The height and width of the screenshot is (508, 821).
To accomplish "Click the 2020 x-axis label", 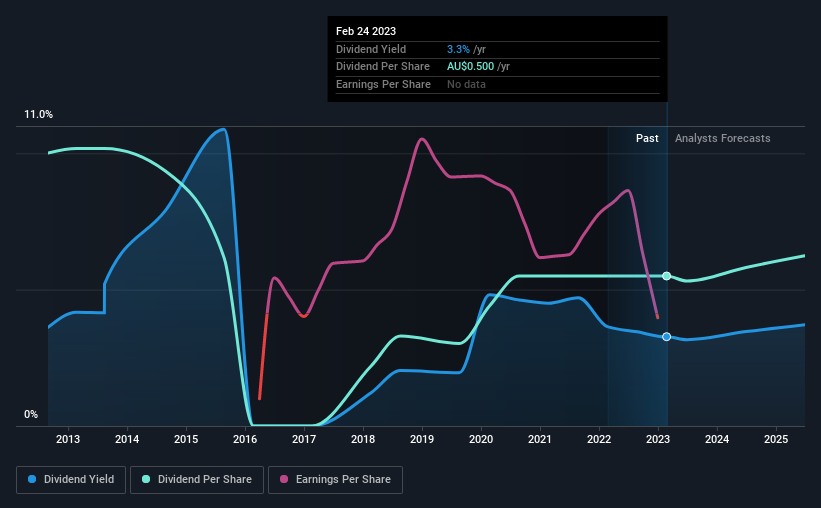I will 481,439.
